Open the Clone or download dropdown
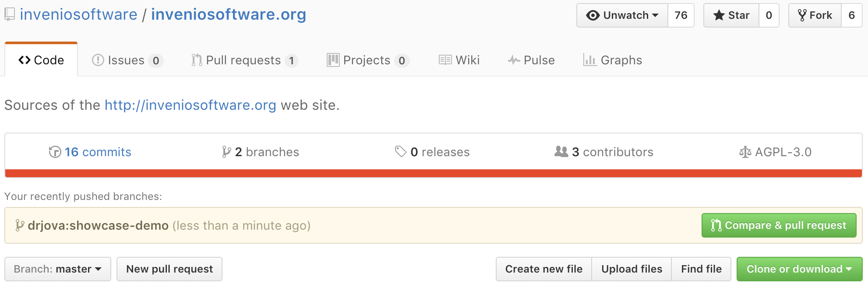This screenshot has width=868, height=287. pos(799,269)
